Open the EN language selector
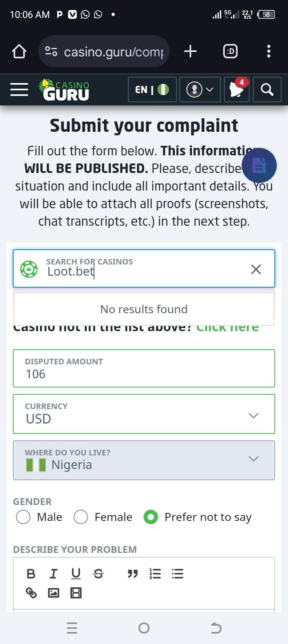This screenshot has height=644, width=288. pyautogui.click(x=152, y=89)
